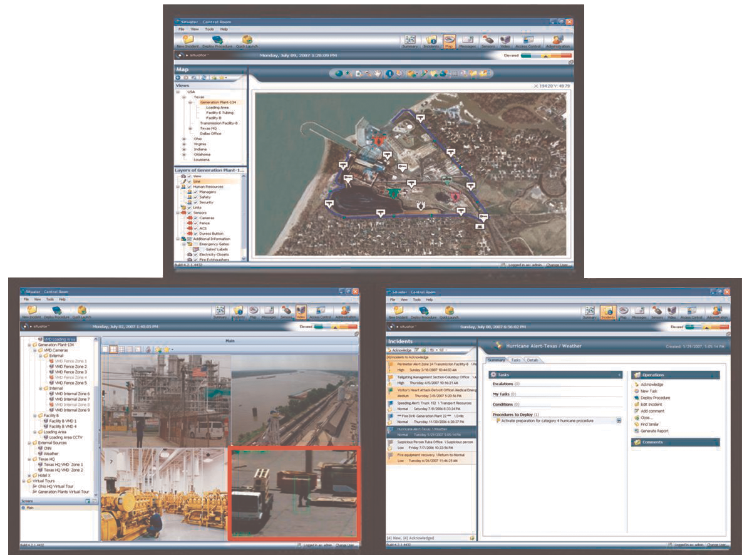The image size is (747, 560).
Task: Click Change User in Incidents window status bar
Action: (x=714, y=546)
